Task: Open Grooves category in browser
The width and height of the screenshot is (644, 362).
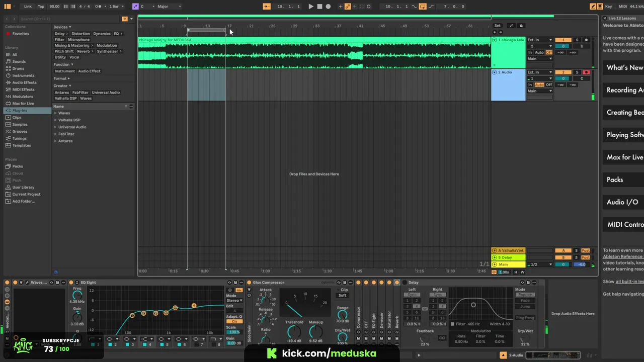Action: point(20,131)
